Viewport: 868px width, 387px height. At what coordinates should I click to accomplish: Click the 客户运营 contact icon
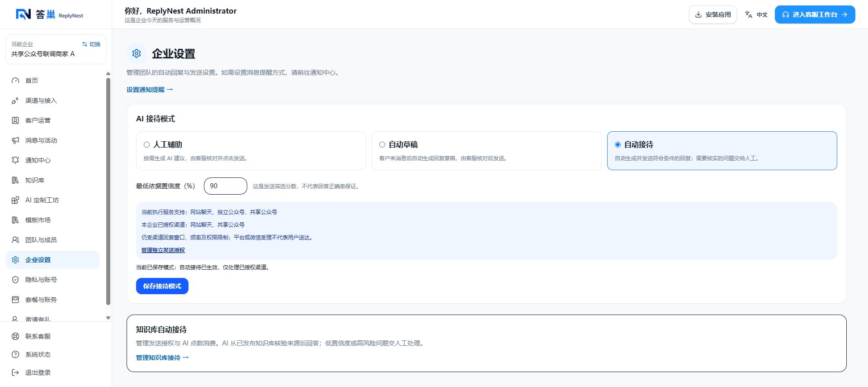[x=15, y=120]
